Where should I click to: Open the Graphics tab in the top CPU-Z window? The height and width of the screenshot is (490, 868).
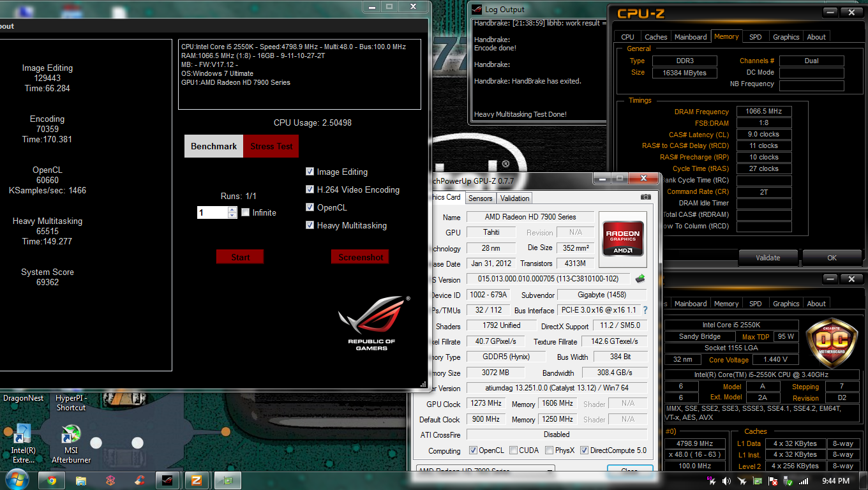786,37
